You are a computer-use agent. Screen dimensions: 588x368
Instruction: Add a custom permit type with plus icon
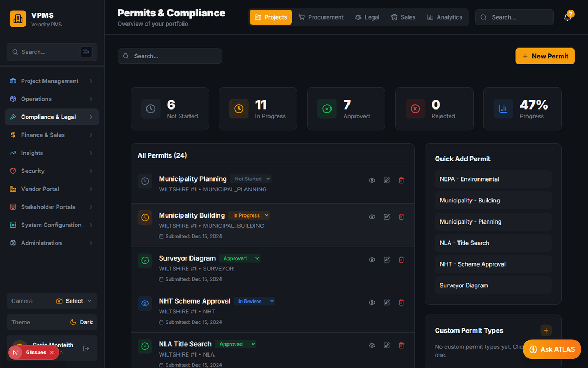[x=546, y=330]
